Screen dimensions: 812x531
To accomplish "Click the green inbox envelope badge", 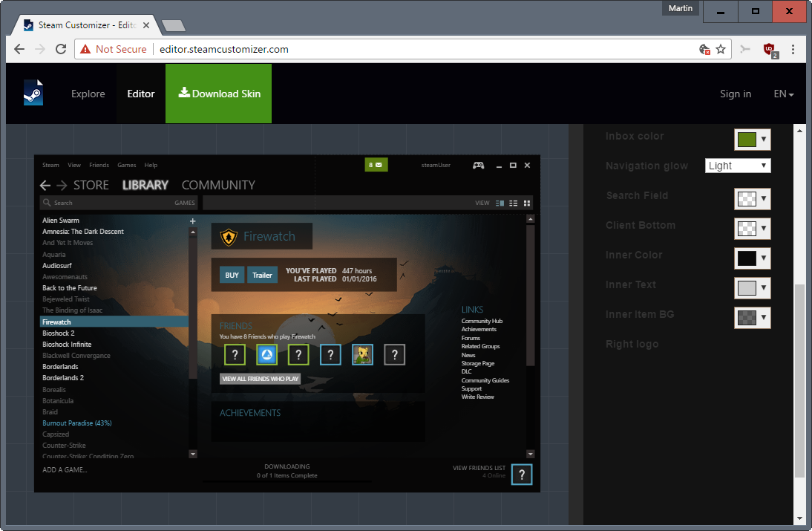I will [376, 165].
